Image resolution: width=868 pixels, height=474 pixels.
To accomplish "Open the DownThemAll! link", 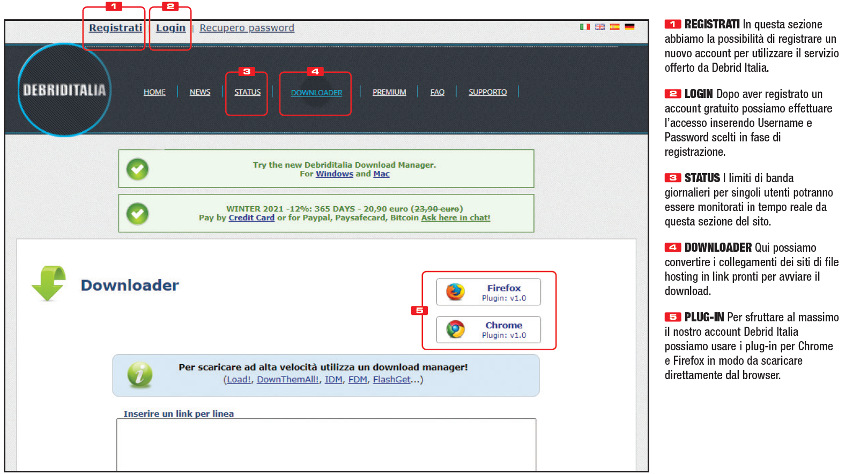I will pos(288,380).
